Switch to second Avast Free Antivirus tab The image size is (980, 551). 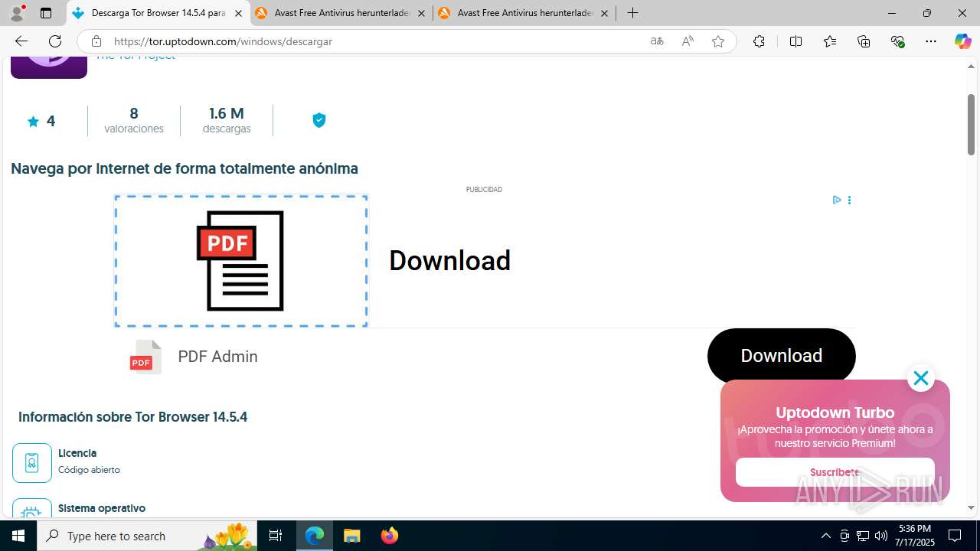tap(524, 13)
